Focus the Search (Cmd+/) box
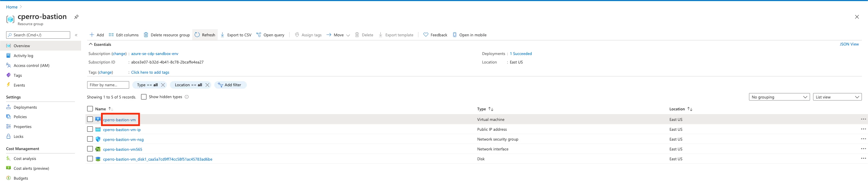Viewport: 868px width, 181px height. (x=38, y=35)
